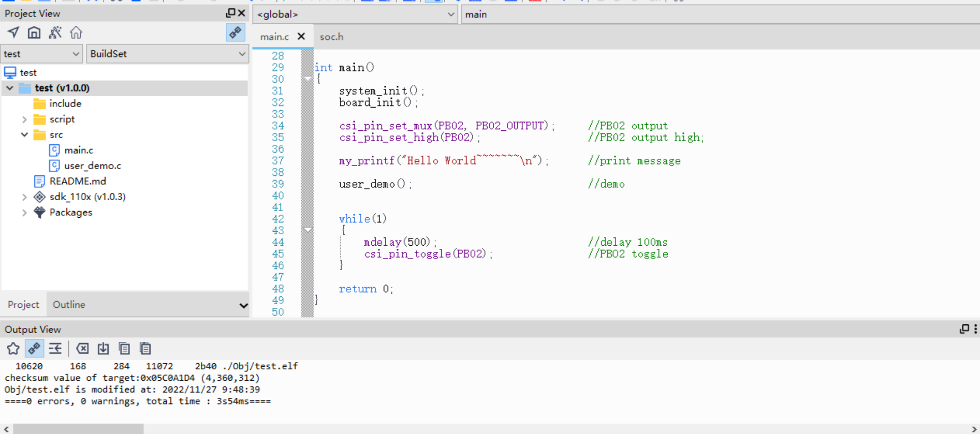Expand the script folder
This screenshot has width=980, height=434.
click(24, 119)
